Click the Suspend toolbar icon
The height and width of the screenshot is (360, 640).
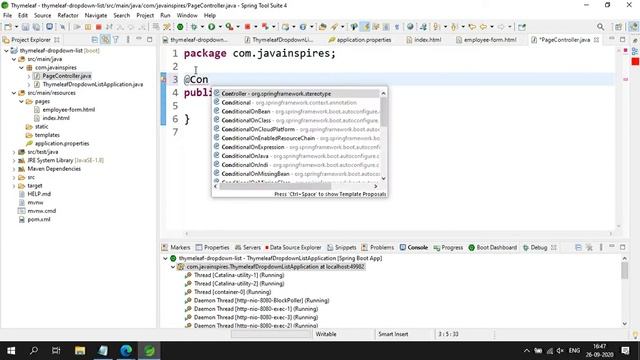[x=88, y=27]
